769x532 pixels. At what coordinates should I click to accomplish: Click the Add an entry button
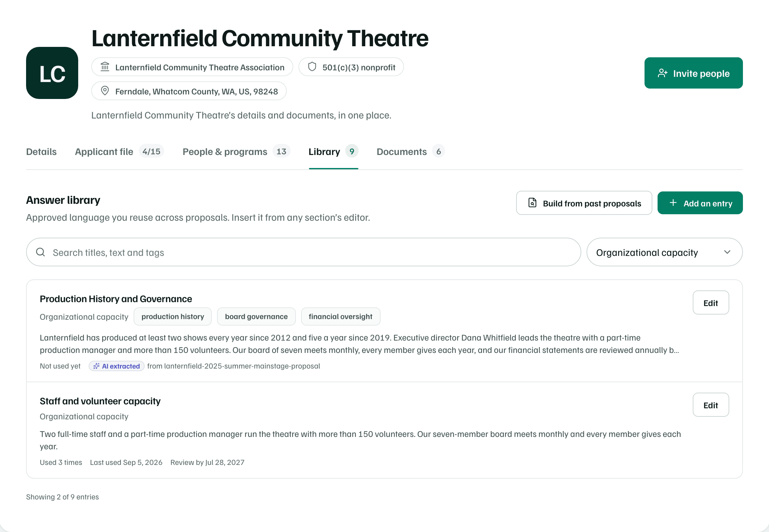tap(700, 203)
